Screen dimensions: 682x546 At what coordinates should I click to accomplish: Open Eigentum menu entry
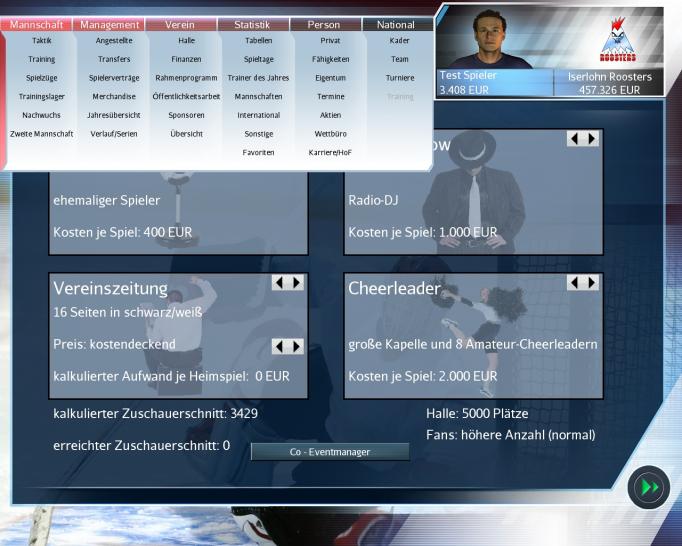pos(331,78)
